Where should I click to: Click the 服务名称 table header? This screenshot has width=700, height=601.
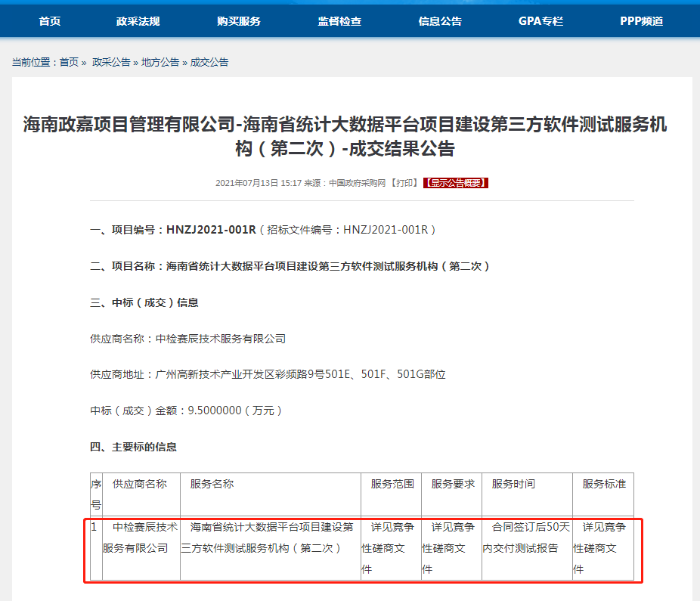click(271, 494)
